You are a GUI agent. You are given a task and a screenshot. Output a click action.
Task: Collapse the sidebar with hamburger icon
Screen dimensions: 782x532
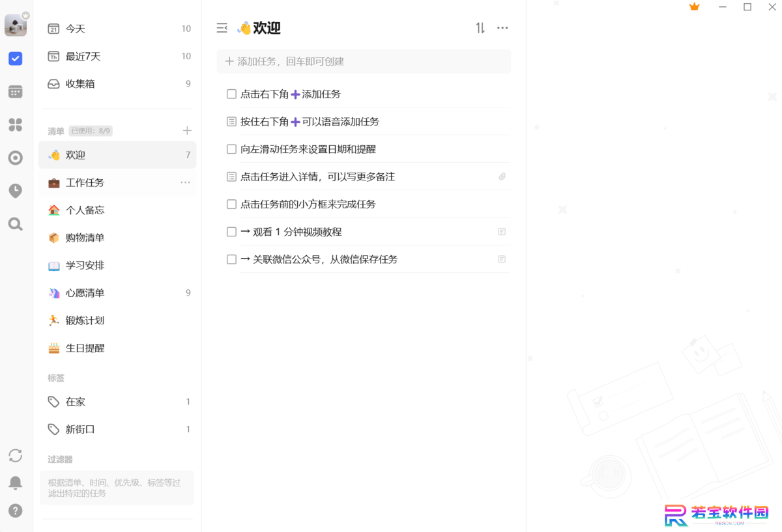tap(222, 28)
